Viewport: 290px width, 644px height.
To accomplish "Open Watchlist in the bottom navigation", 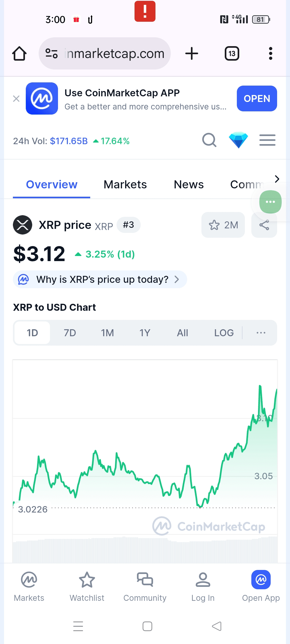I will [87, 587].
